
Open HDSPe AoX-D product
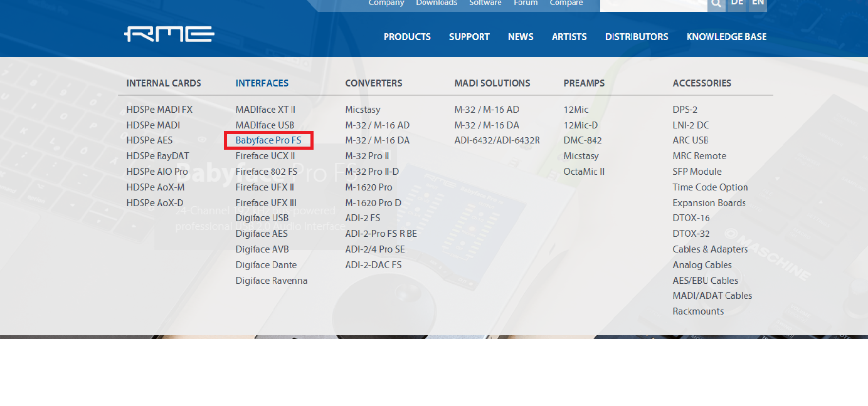pos(155,203)
